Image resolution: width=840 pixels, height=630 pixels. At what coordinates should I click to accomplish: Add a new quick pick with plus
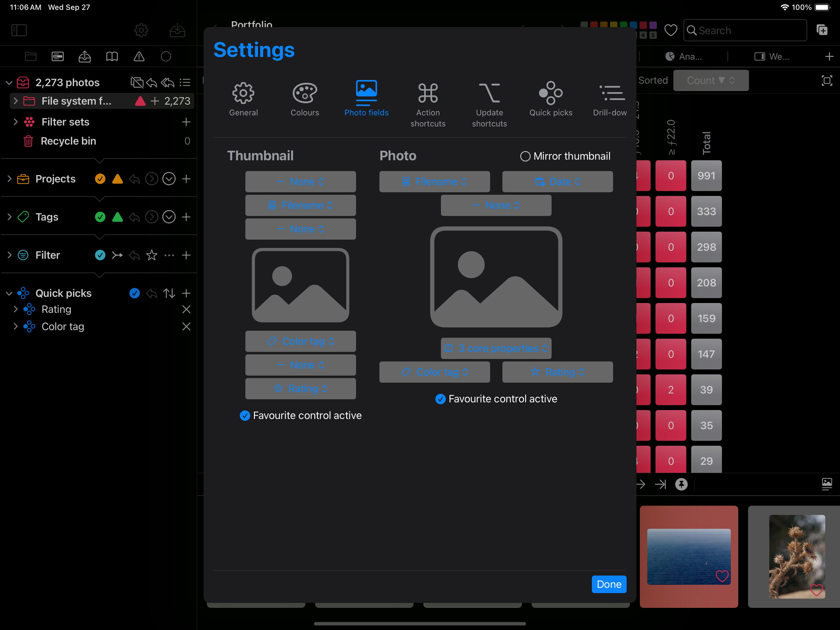186,293
